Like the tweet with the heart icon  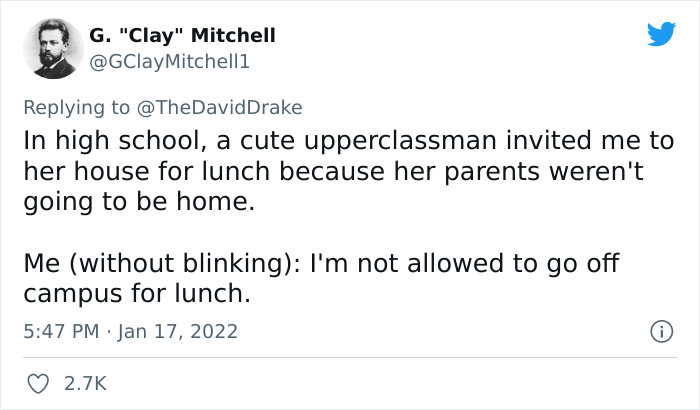click(x=37, y=383)
